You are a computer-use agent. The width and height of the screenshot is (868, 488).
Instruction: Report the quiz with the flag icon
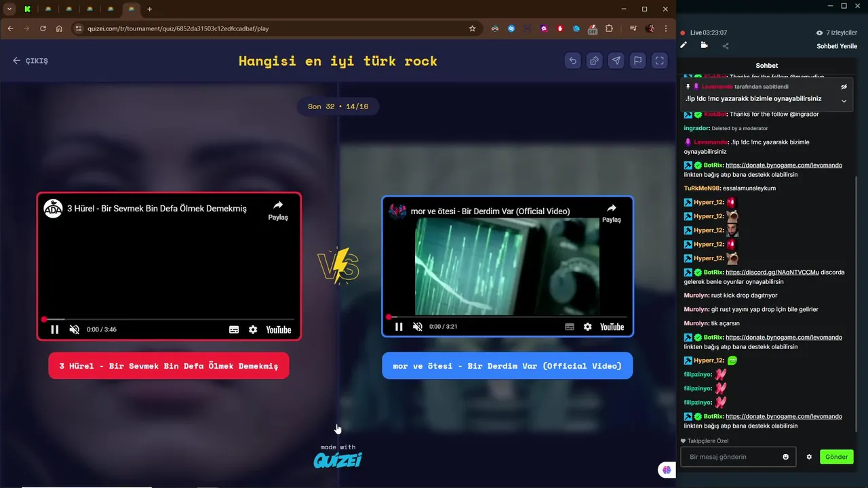coord(637,60)
